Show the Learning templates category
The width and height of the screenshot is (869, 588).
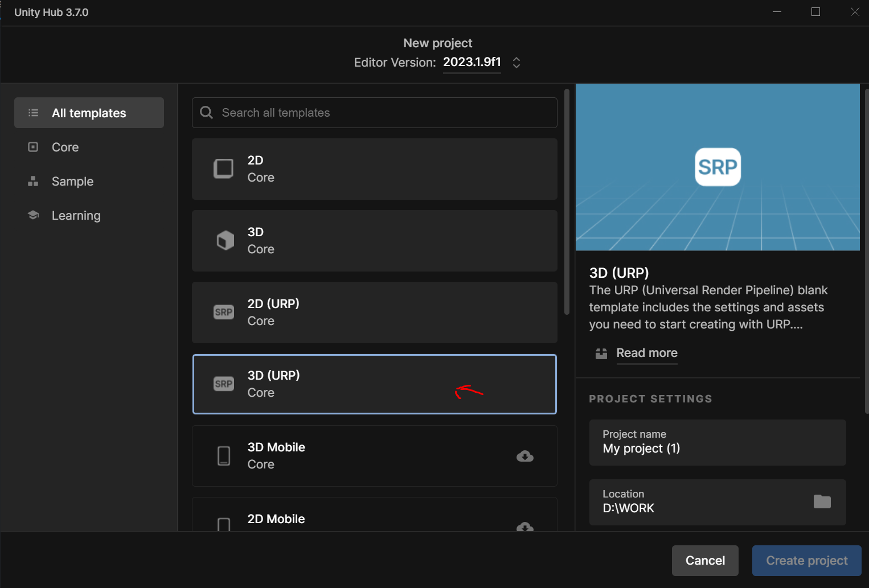tap(76, 216)
